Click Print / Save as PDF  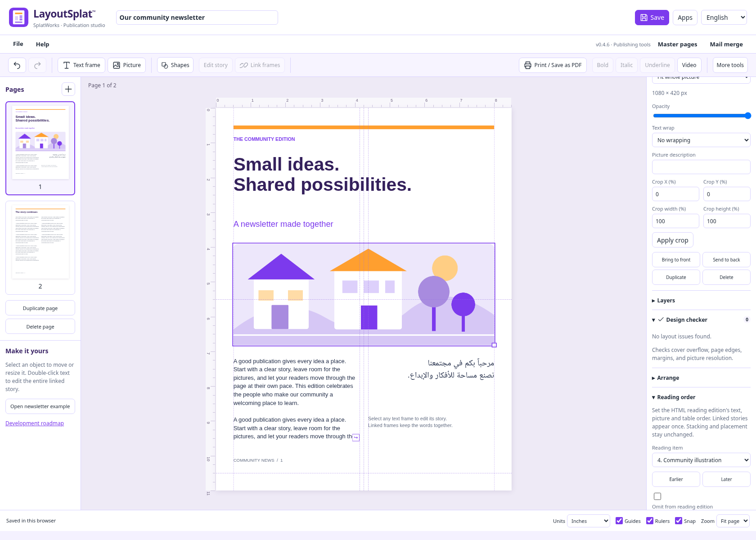[553, 65]
